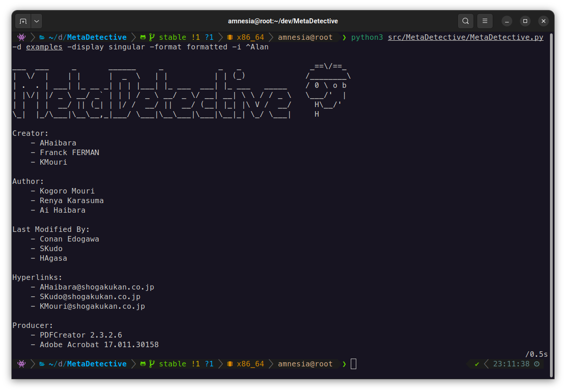
Task: Click the git branch icon in the prompt
Action: pyautogui.click(x=152, y=37)
